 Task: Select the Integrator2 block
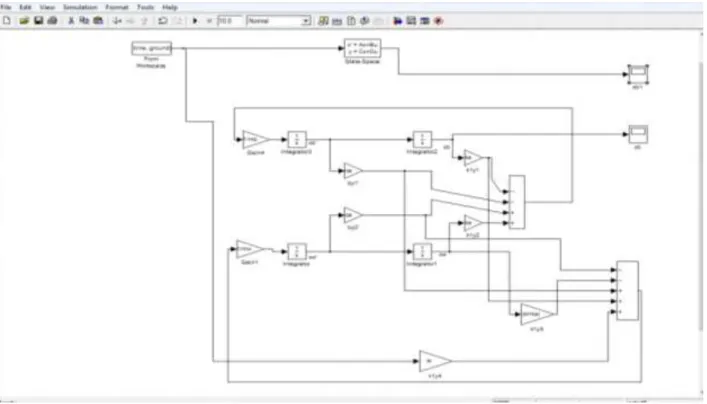click(422, 139)
